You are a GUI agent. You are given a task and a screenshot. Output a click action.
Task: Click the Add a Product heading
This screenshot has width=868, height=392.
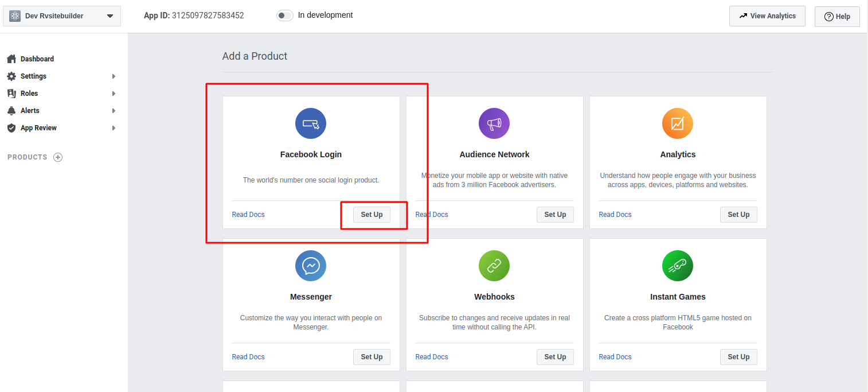click(255, 56)
